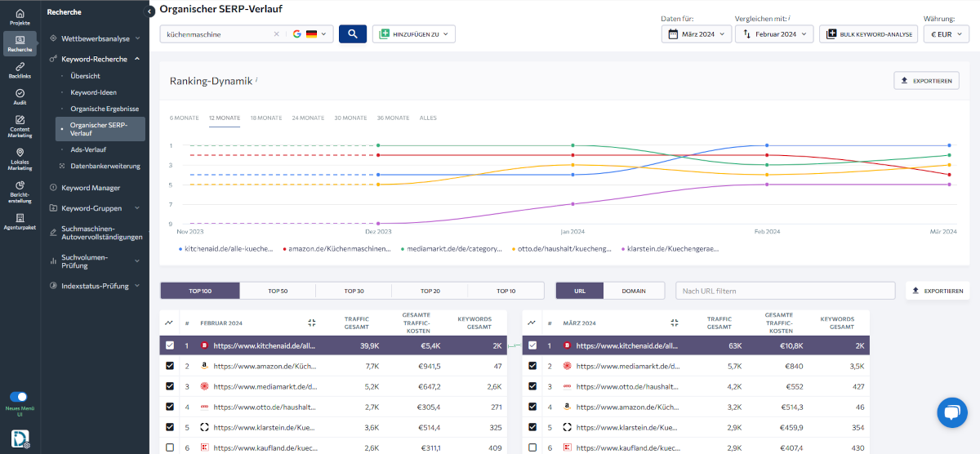The image size is (980, 454).
Task: Uncheck Februar row 4 otto checkbox
Action: click(169, 407)
